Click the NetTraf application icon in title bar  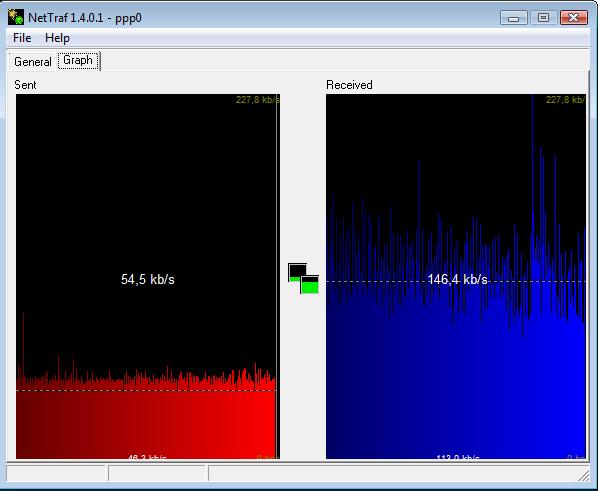pos(16,18)
